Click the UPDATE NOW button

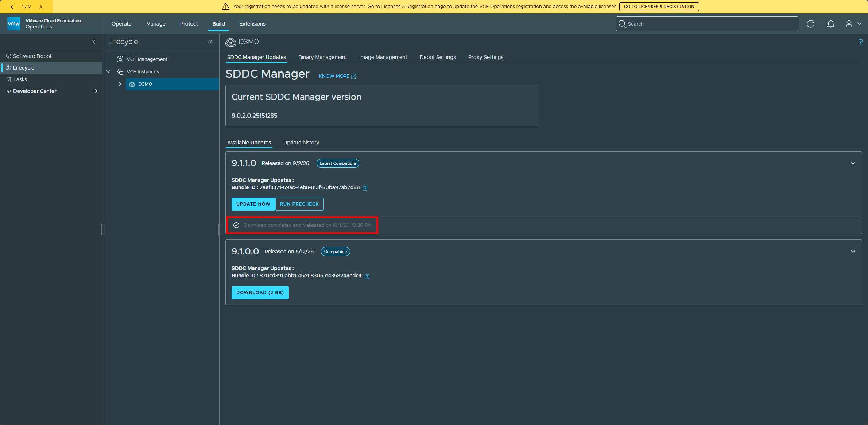tap(253, 204)
